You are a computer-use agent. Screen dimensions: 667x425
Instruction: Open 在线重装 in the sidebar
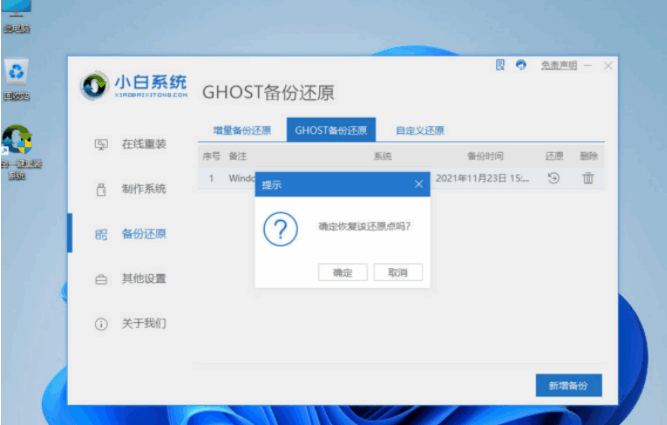[x=144, y=144]
